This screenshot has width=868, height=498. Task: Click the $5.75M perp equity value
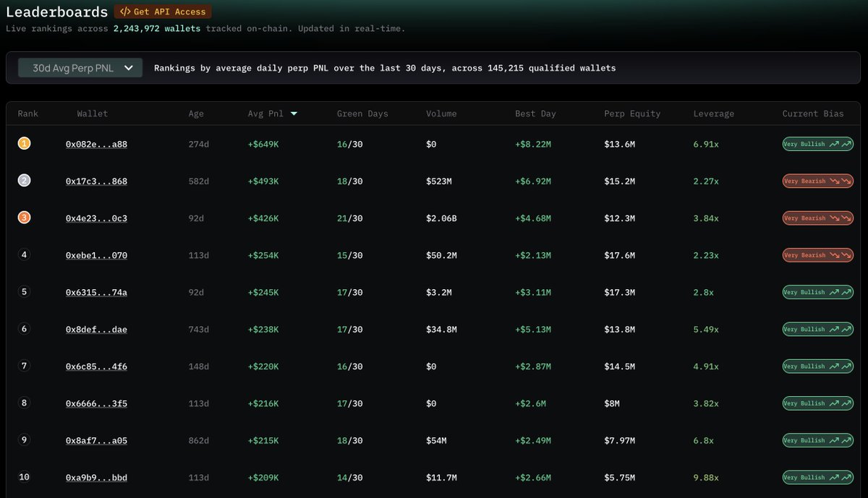coord(620,478)
